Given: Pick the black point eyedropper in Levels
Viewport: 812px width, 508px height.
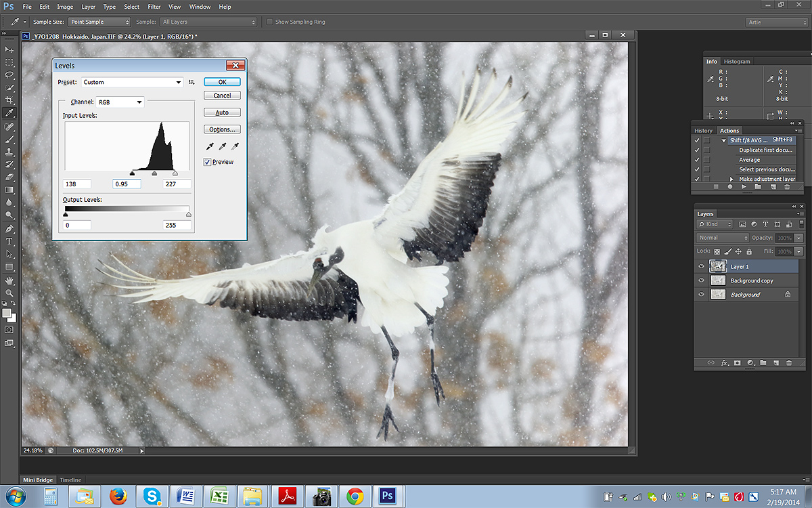Looking at the screenshot, I should (210, 146).
